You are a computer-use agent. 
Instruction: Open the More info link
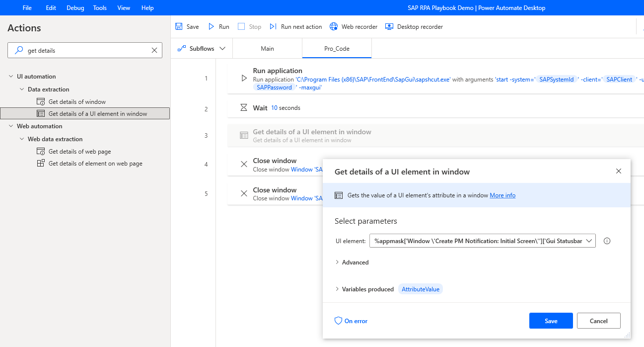pyautogui.click(x=502, y=195)
